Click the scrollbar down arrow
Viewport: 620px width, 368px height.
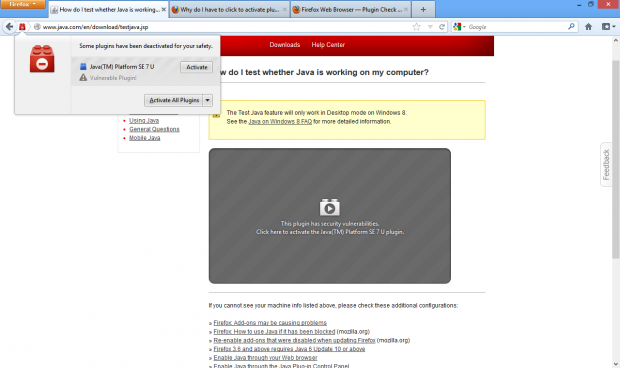pos(616,364)
